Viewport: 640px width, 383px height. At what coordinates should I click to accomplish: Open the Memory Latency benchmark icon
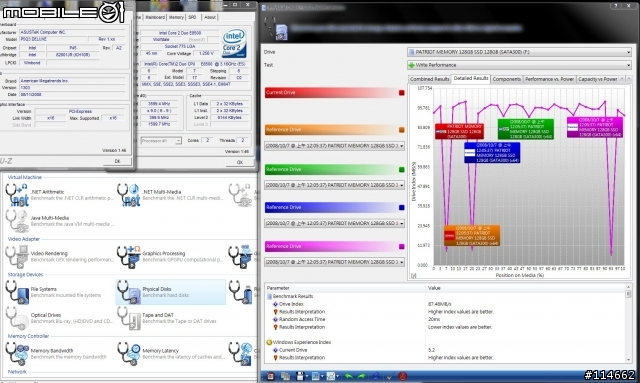click(129, 354)
